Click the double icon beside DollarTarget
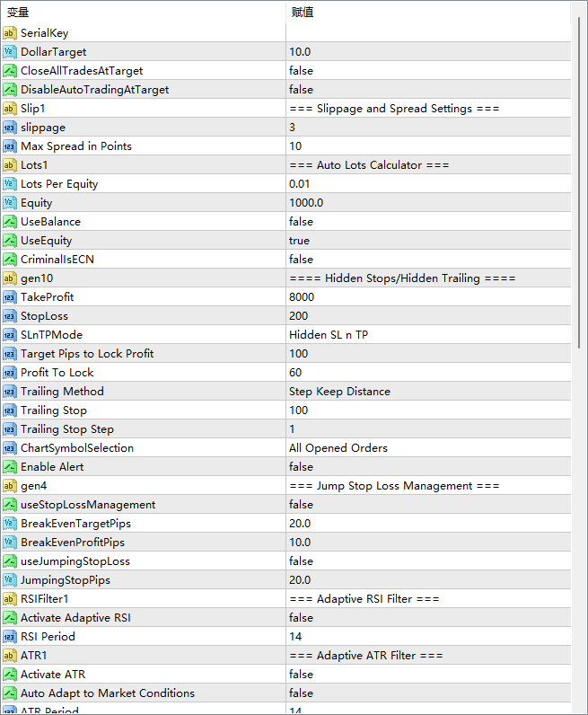 (10, 52)
